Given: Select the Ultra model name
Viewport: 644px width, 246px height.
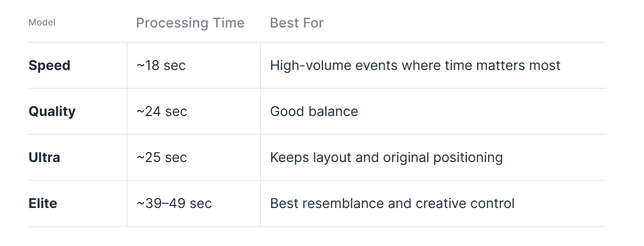Looking at the screenshot, I should tap(44, 157).
